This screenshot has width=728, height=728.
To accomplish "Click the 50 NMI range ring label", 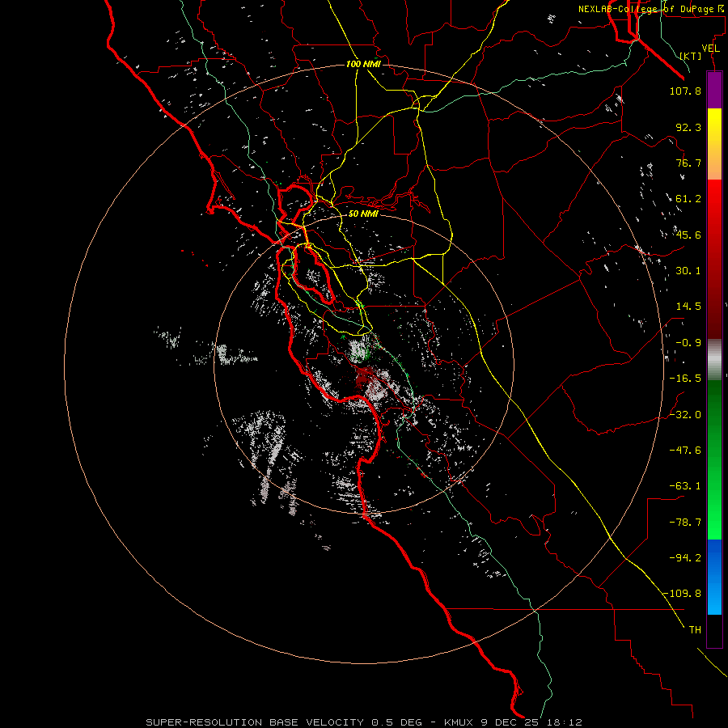I will point(363,214).
